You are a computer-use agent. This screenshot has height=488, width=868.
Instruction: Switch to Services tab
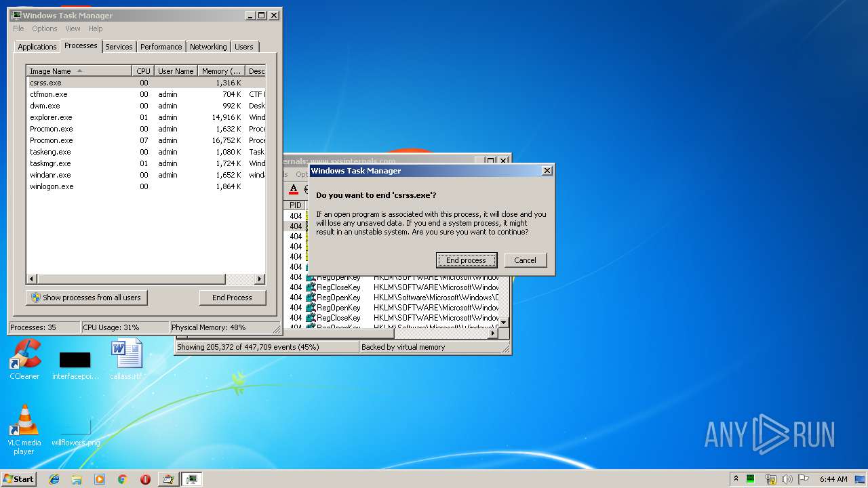119,47
